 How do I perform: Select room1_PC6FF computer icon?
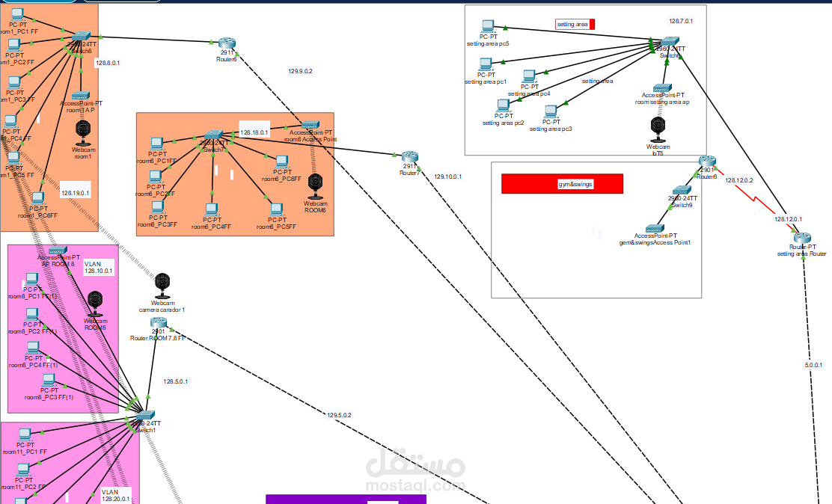pyautogui.click(x=37, y=199)
